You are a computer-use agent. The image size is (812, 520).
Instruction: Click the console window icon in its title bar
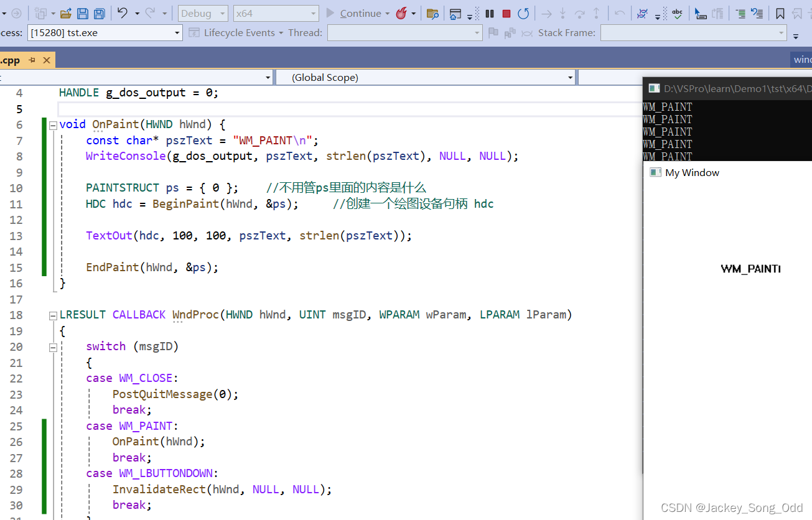pyautogui.click(x=654, y=88)
